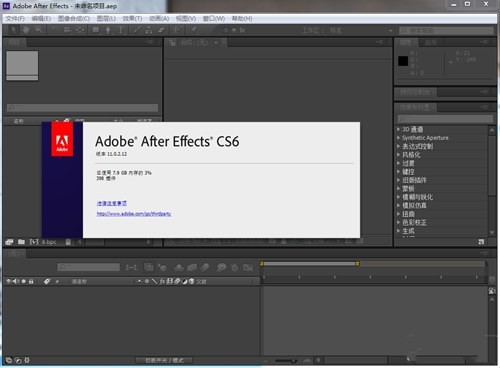Expand the 风格化 effects category

399,155
